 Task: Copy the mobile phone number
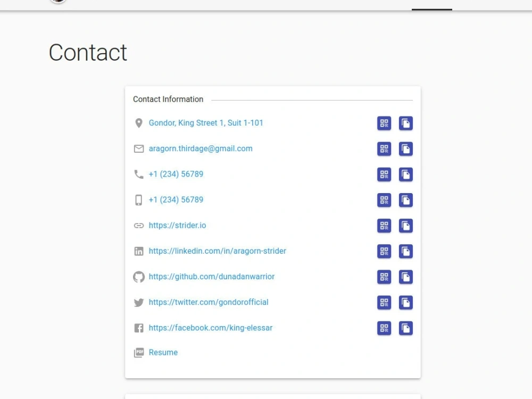click(x=406, y=200)
